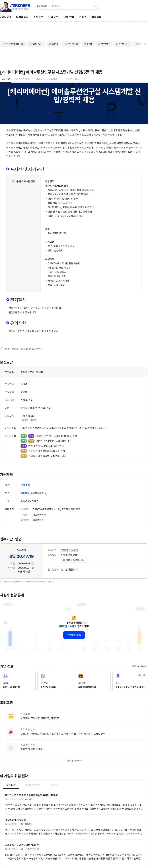
Task: Click the 위치 map pin icon
Action: pyautogui.click(x=118, y=676)
